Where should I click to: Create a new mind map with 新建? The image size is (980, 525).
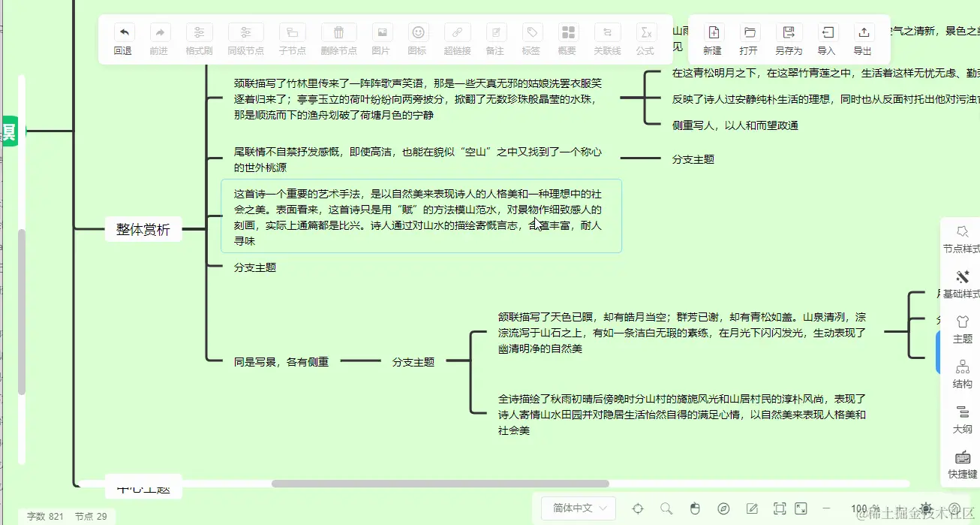point(711,39)
